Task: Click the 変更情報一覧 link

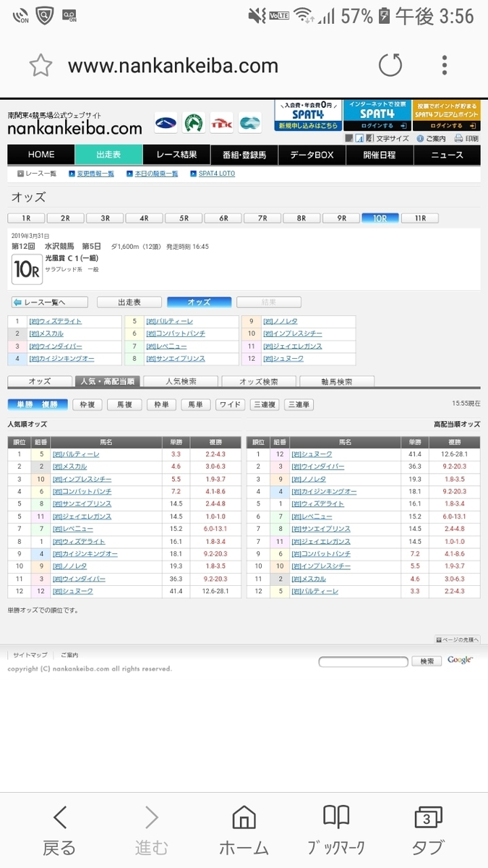Action: [x=92, y=174]
